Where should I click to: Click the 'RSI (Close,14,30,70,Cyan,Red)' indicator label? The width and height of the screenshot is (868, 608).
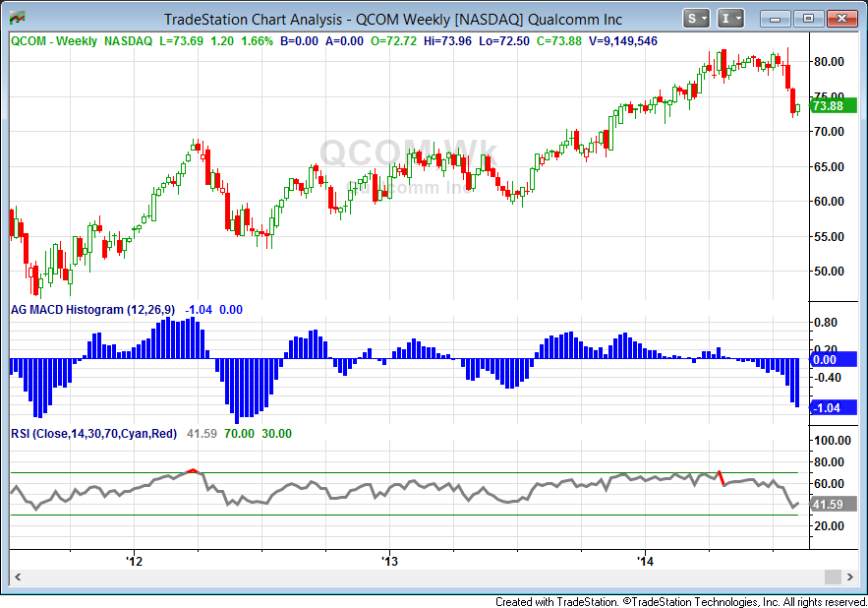tap(93, 434)
